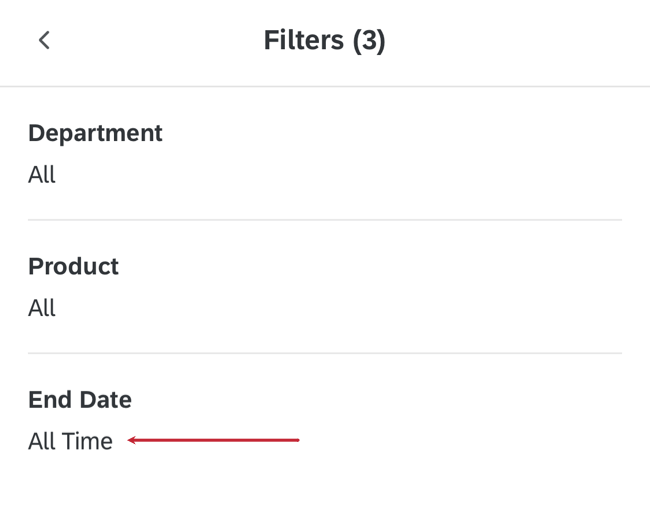Click the red arrow pointing at All Time
Viewport: 650px width, 518px height.
tap(213, 440)
